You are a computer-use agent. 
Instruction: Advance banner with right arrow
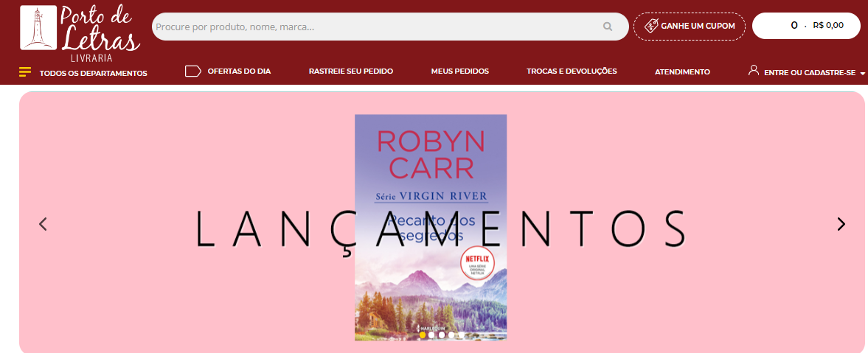(841, 224)
